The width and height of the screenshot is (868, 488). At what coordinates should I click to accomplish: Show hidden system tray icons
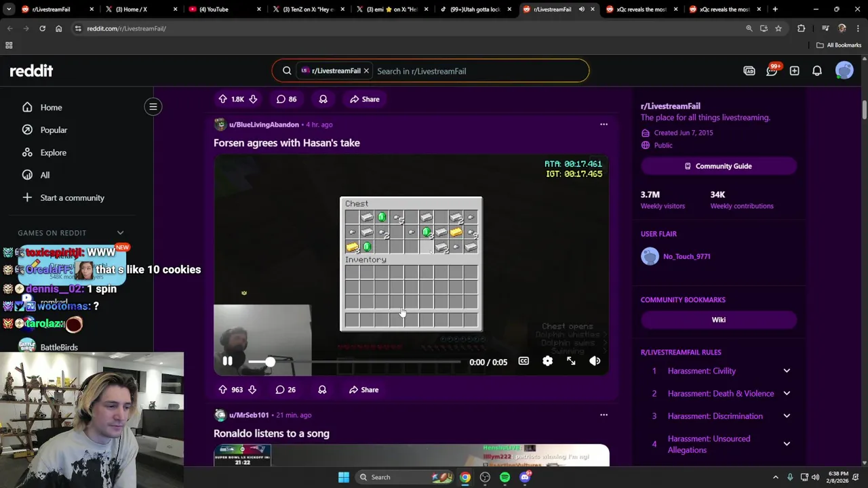coord(776,477)
